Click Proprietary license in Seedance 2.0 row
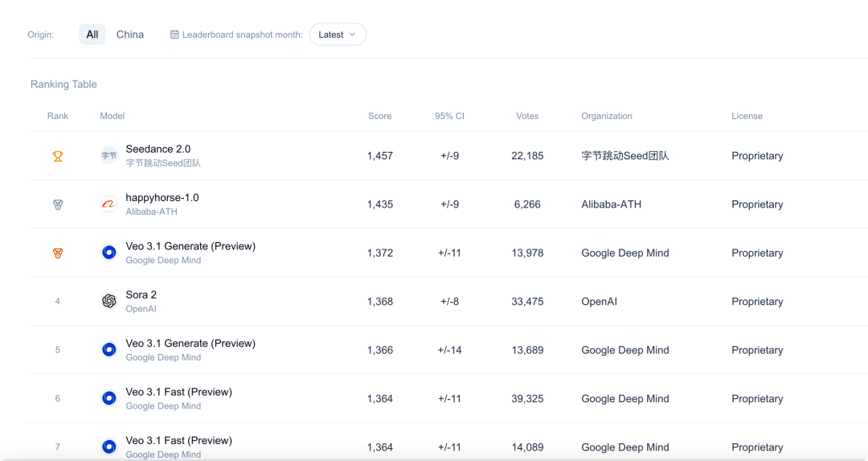868x461 pixels. (757, 156)
